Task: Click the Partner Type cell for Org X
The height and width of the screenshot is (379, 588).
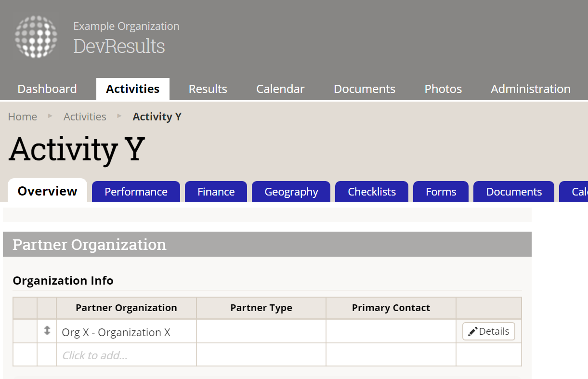Action: click(261, 332)
